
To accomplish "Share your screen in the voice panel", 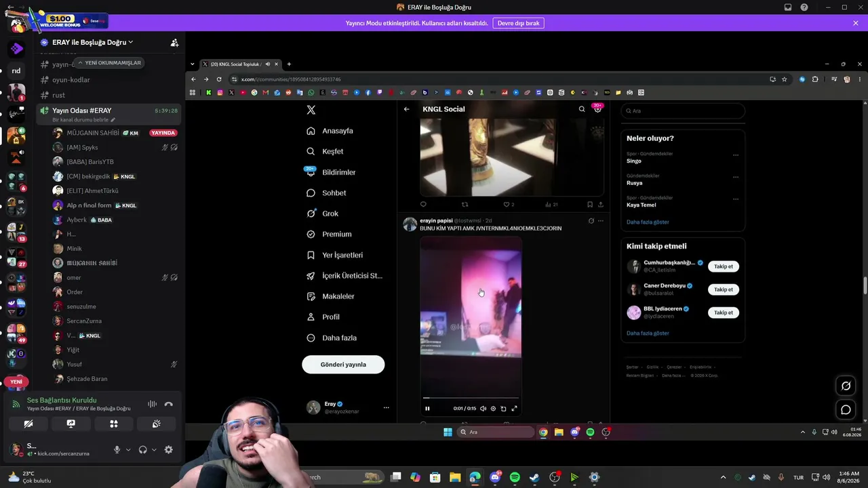I will 71,424.
